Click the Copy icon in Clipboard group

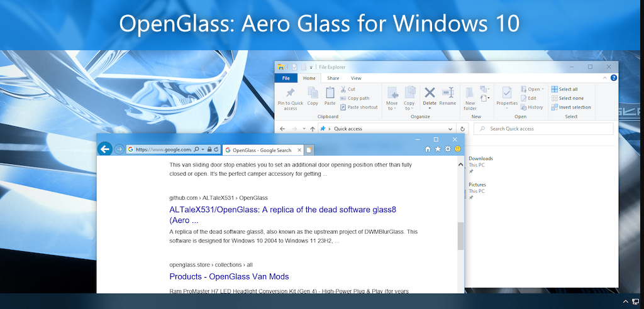[313, 93]
